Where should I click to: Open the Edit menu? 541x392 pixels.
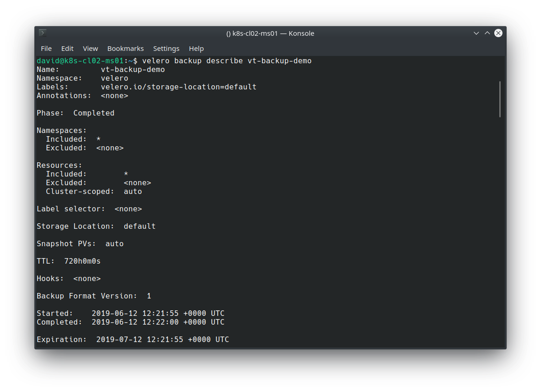click(x=67, y=49)
